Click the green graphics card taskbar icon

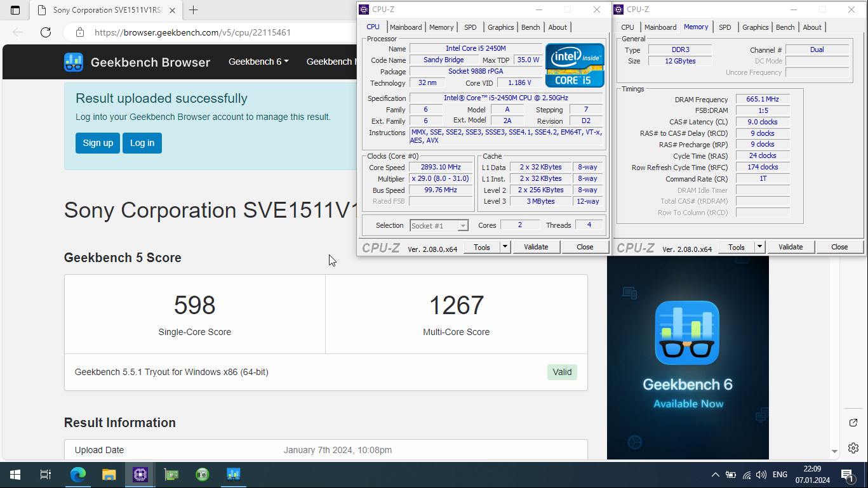click(x=171, y=475)
